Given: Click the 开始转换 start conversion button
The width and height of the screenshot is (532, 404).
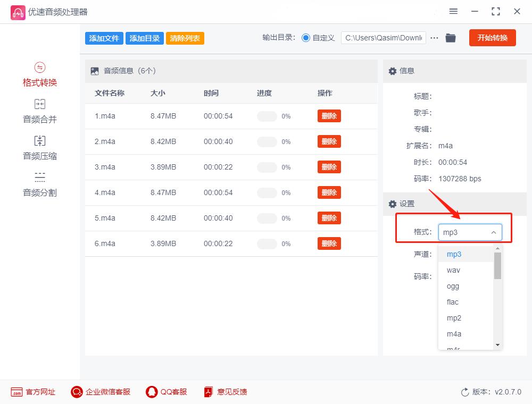Looking at the screenshot, I should coord(492,38).
